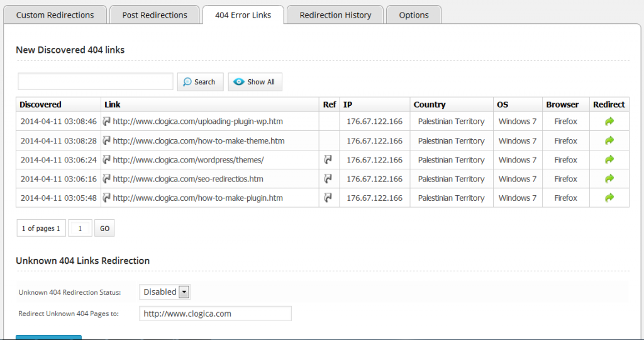
Task: Open Unknown 404 Redirection Status dropdown
Action: (x=164, y=292)
